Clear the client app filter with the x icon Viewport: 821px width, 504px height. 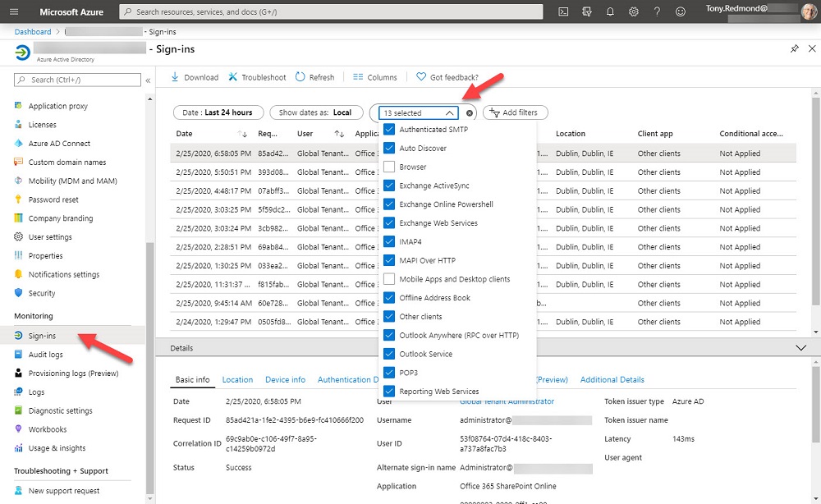[470, 113]
